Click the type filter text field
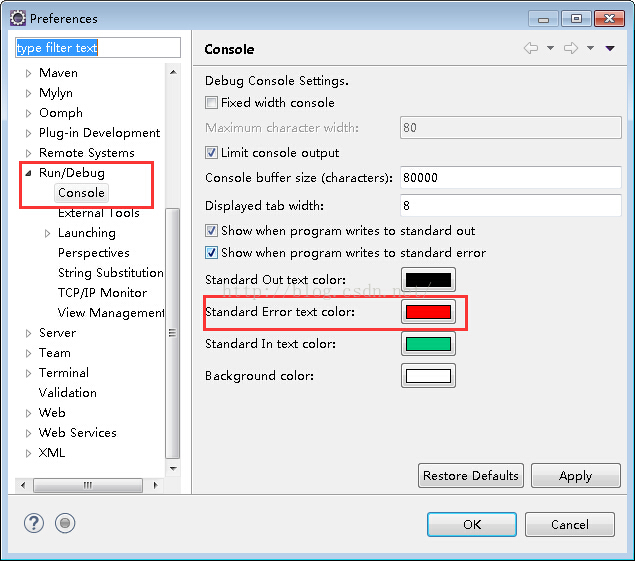 tap(98, 48)
